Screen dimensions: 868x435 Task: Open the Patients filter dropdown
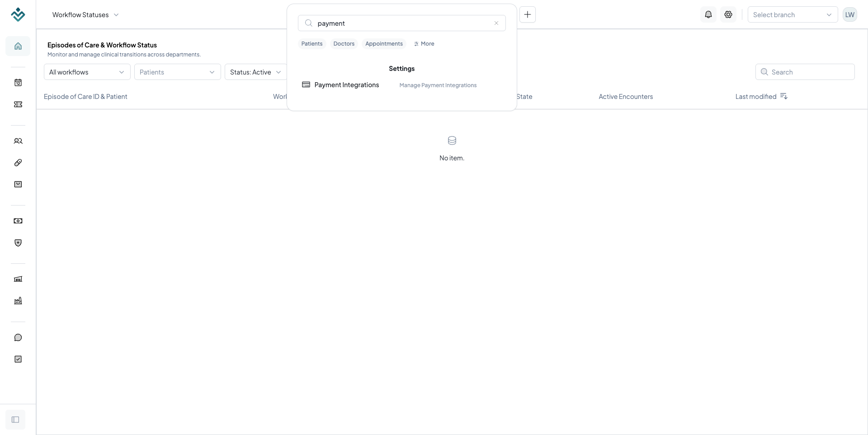click(x=178, y=72)
